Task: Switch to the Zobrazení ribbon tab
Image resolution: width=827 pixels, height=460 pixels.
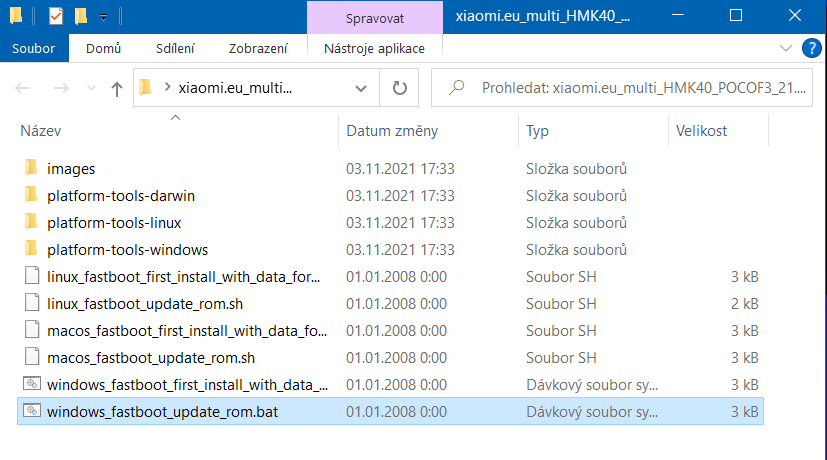Action: pyautogui.click(x=258, y=49)
